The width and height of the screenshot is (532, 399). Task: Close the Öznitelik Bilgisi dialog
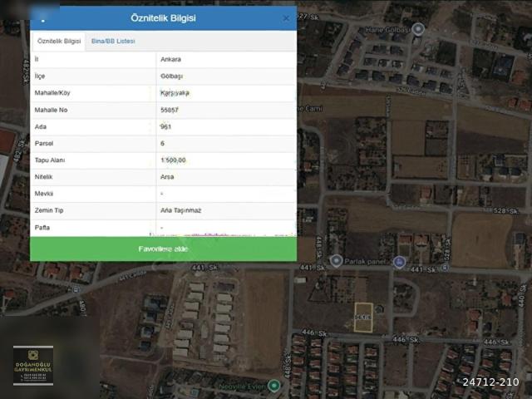point(286,18)
